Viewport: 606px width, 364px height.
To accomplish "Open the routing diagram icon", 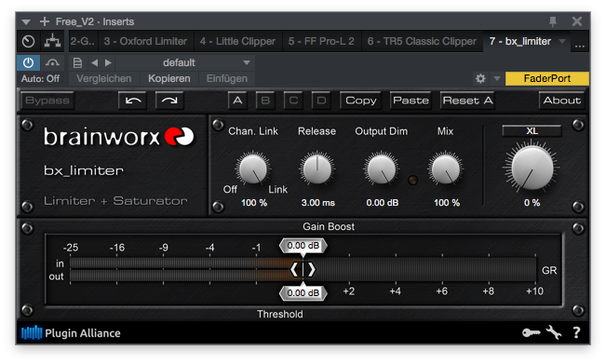I will pos(52,41).
